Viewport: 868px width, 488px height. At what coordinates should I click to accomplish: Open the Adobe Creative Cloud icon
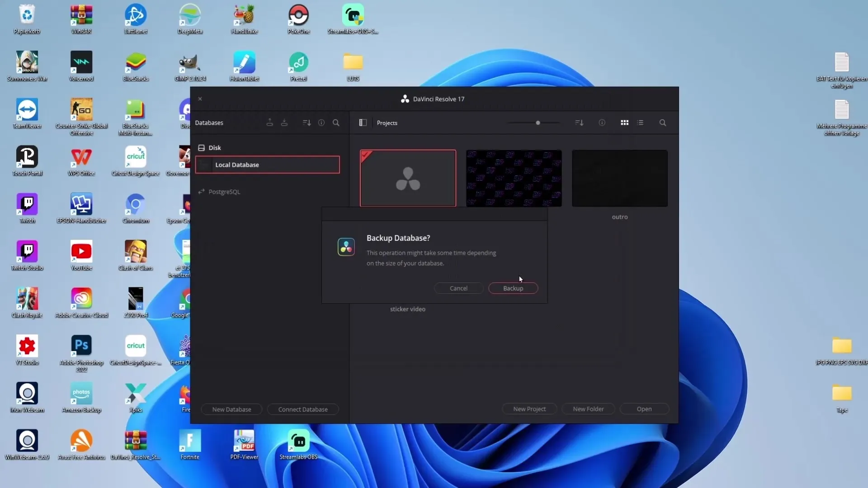click(x=81, y=303)
